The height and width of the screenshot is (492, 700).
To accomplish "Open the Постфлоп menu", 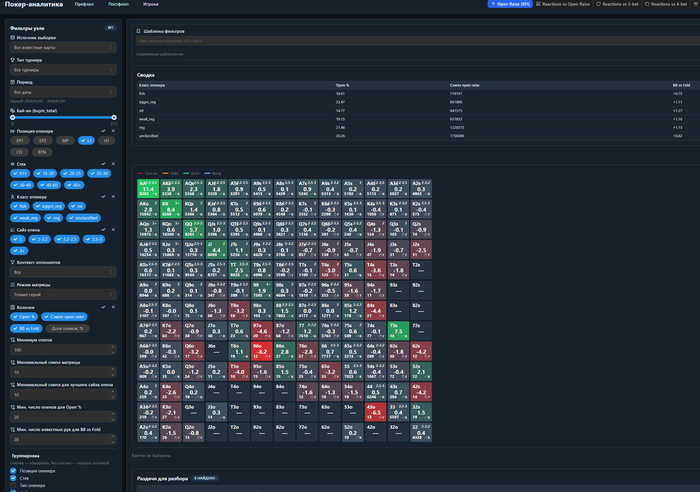I will coord(118,4).
